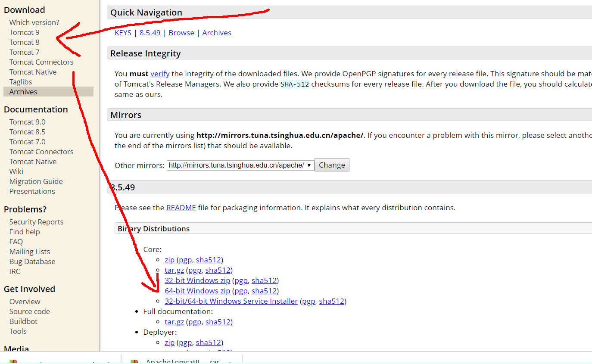Open Tomcat Connectors under Documentation section
The image size is (592, 364).
click(x=41, y=152)
